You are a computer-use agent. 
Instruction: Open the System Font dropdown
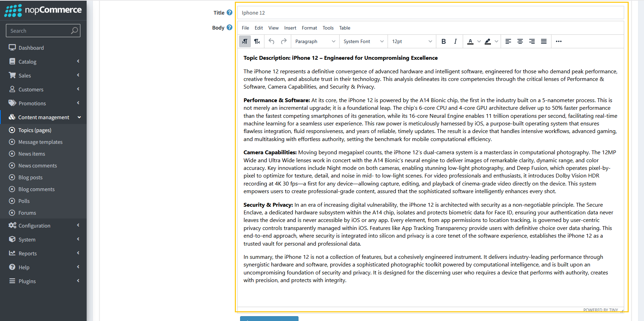[x=362, y=41]
